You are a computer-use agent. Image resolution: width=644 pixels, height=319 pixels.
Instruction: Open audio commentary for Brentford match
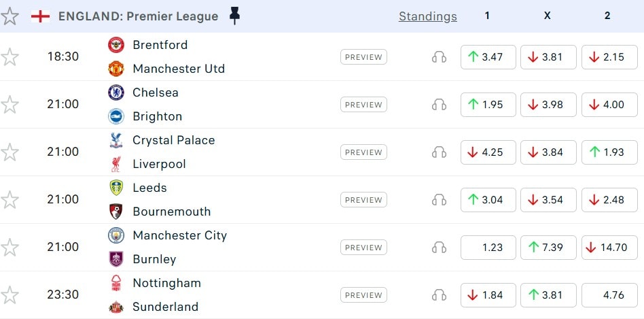click(439, 57)
